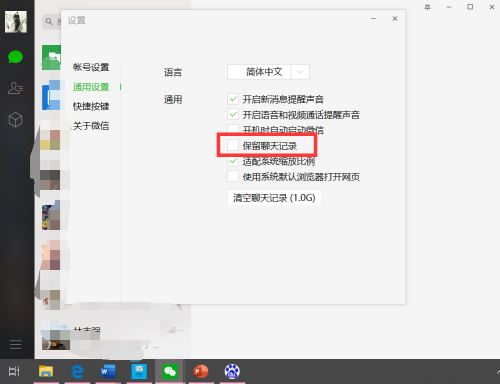Viewport: 500px width, 384px height.
Task: Toggle 使用系统默认浏览器打开网页 checkbox
Action: [x=233, y=177]
